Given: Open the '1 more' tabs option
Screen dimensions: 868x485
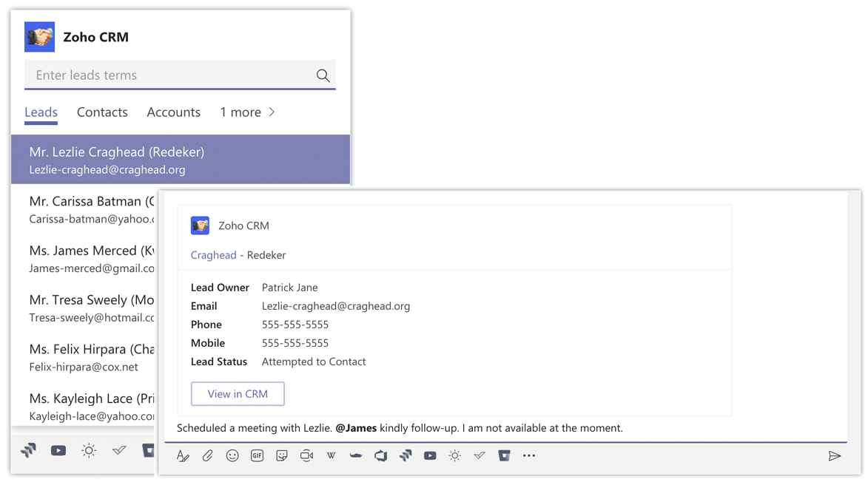Looking at the screenshot, I should coord(240,112).
